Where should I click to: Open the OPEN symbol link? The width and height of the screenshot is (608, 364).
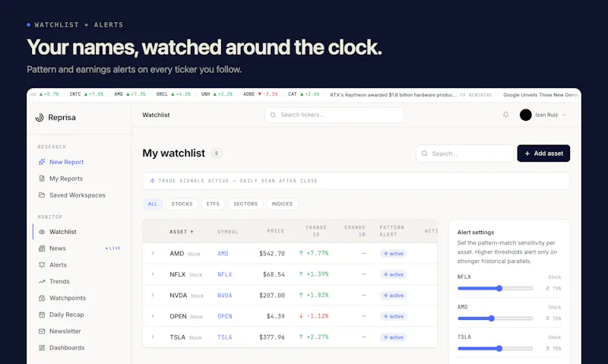(x=224, y=316)
